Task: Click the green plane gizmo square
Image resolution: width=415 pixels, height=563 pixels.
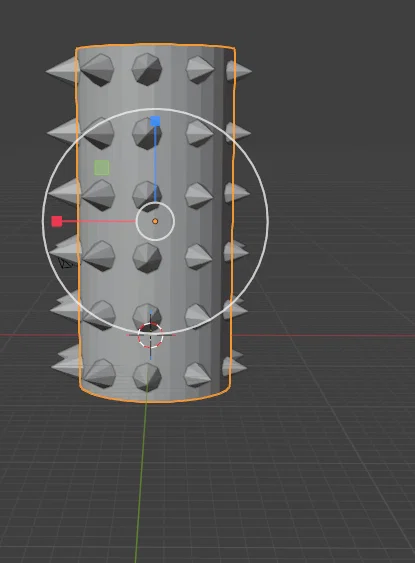Action: 102,168
